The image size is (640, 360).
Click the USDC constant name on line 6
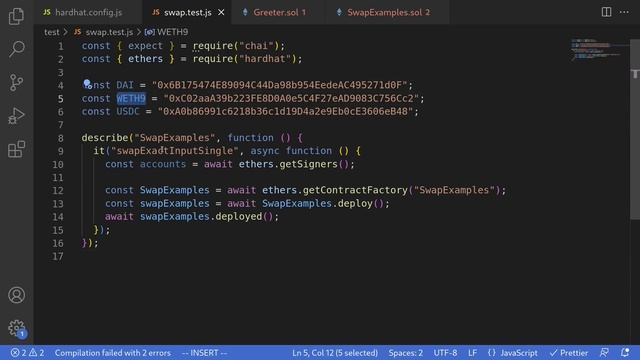pos(128,111)
